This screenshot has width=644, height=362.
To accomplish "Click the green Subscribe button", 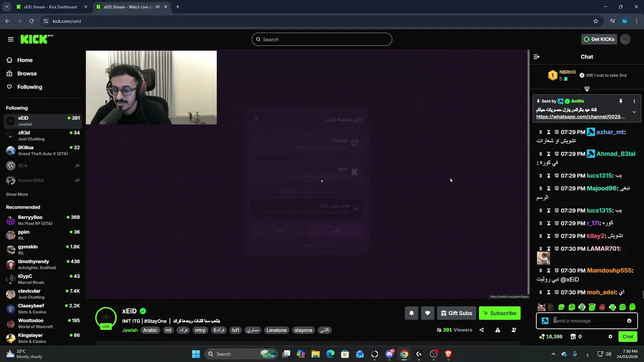I will (x=500, y=313).
